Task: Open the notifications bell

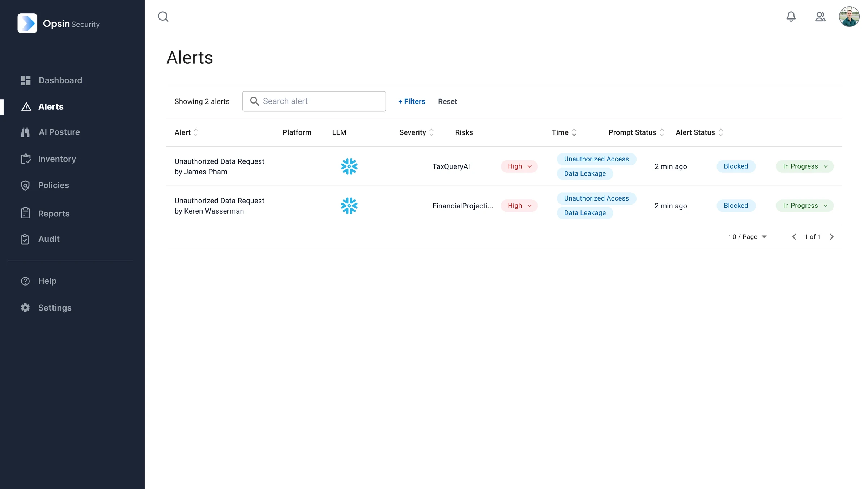Action: [791, 17]
